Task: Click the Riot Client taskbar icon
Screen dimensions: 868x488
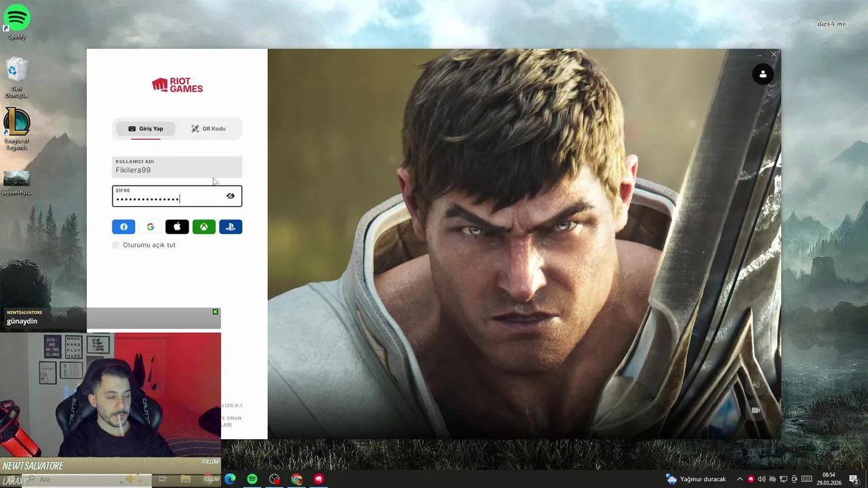Action: point(319,479)
